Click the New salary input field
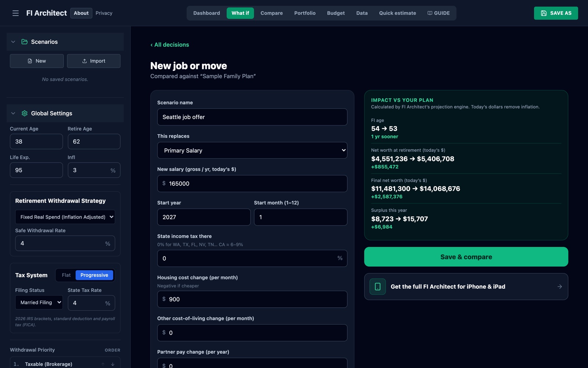The height and width of the screenshot is (368, 588). [252, 184]
